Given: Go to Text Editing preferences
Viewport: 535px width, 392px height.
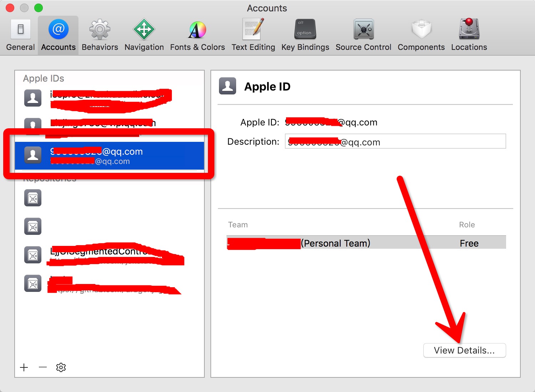Looking at the screenshot, I should (253, 35).
